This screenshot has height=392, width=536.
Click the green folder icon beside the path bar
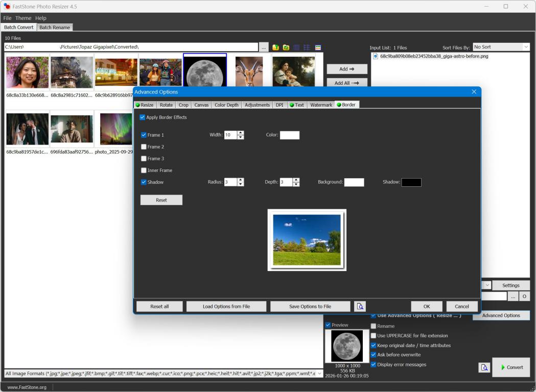[286, 47]
